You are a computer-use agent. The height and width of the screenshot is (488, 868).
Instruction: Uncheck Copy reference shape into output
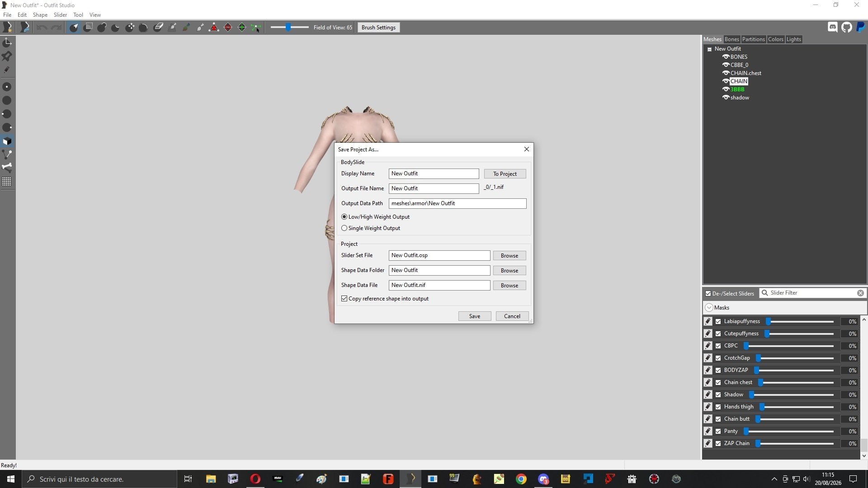click(344, 299)
